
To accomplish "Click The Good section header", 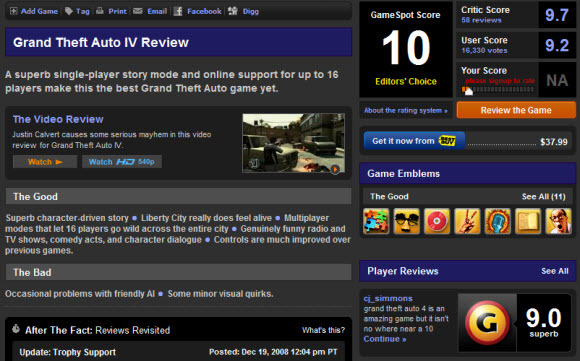I will [178, 196].
